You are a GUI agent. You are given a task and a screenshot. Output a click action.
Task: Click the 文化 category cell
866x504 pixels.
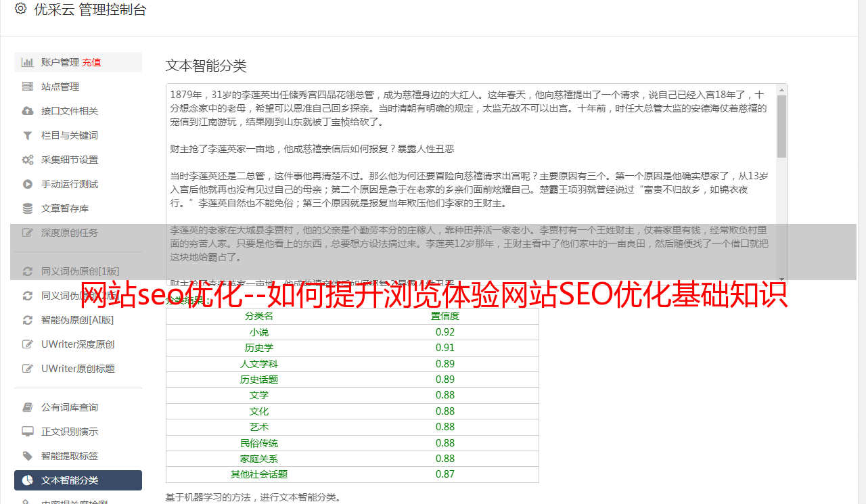tap(259, 411)
